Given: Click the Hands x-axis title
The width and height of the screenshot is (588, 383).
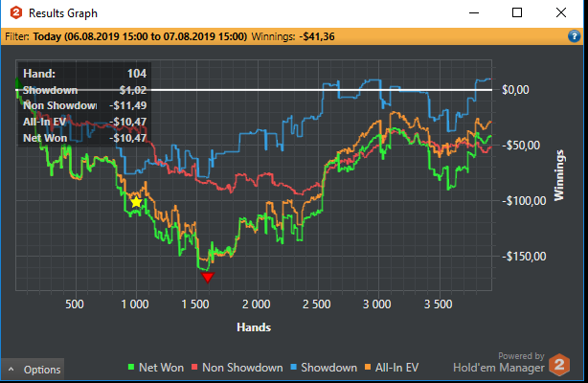Looking at the screenshot, I should [254, 327].
